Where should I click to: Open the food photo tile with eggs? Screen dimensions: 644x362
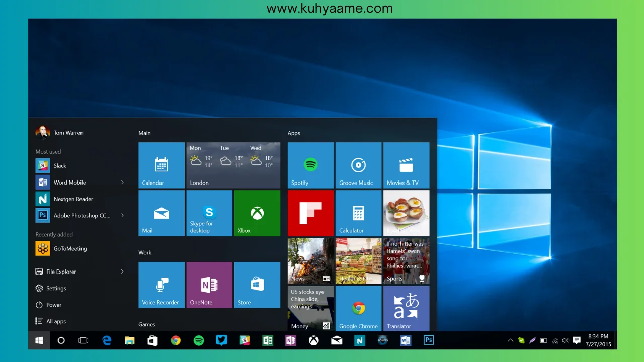(407, 213)
